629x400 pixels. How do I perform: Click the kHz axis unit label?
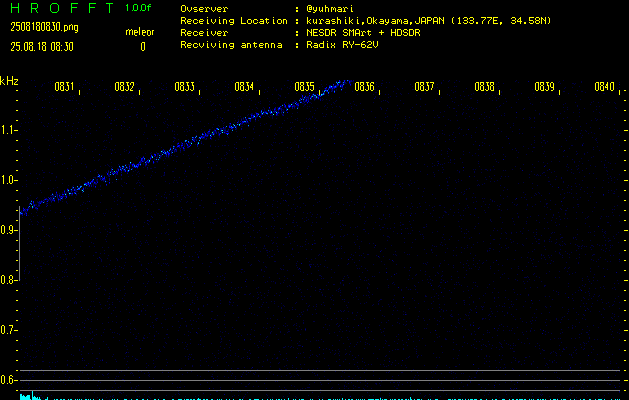tap(9, 81)
